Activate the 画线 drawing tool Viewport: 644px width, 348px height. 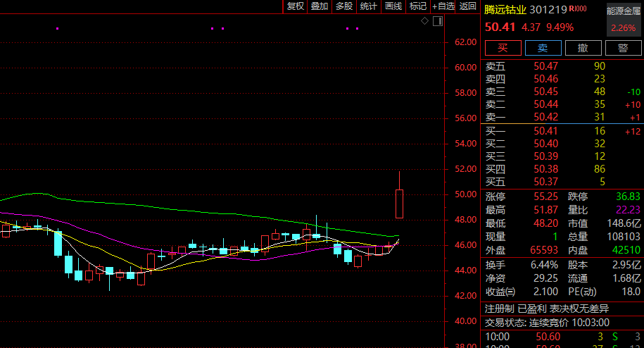point(393,6)
